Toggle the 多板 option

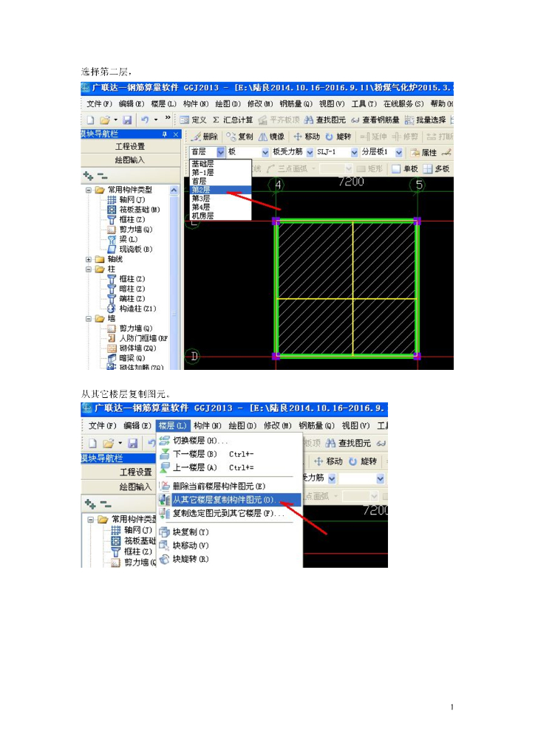click(436, 168)
